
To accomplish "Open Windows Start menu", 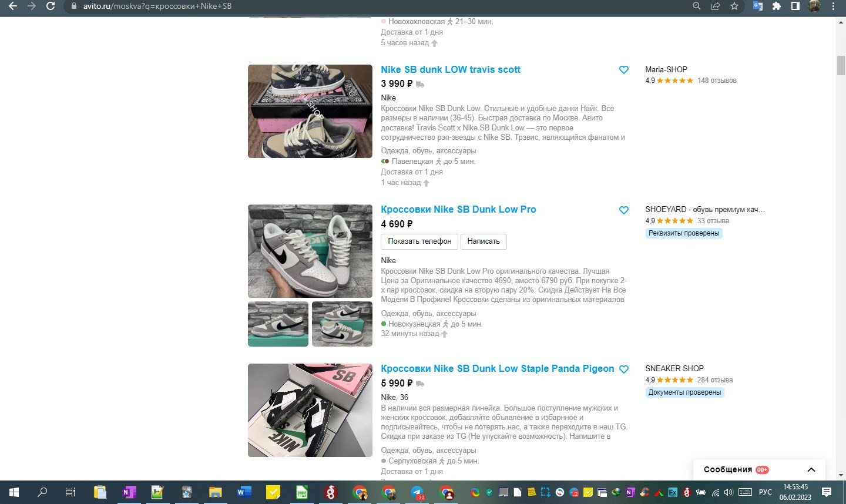I will (14, 492).
